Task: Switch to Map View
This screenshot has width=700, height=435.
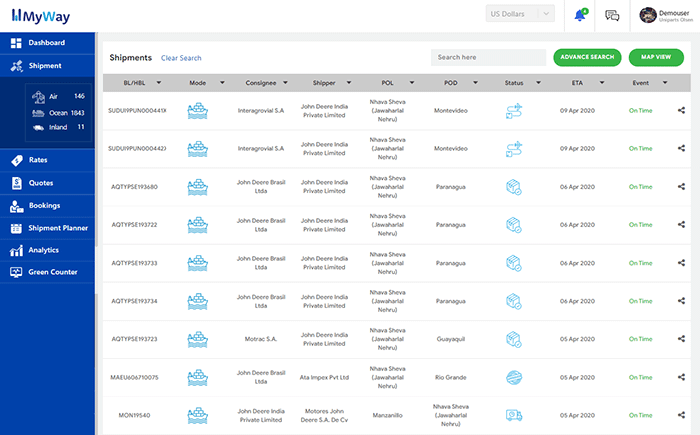Action: point(656,57)
